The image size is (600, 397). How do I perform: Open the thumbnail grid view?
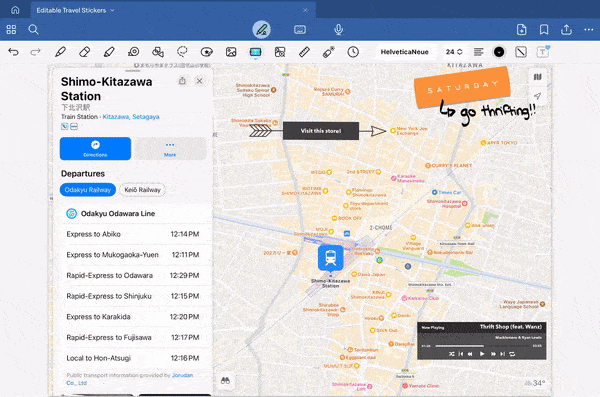(11, 29)
